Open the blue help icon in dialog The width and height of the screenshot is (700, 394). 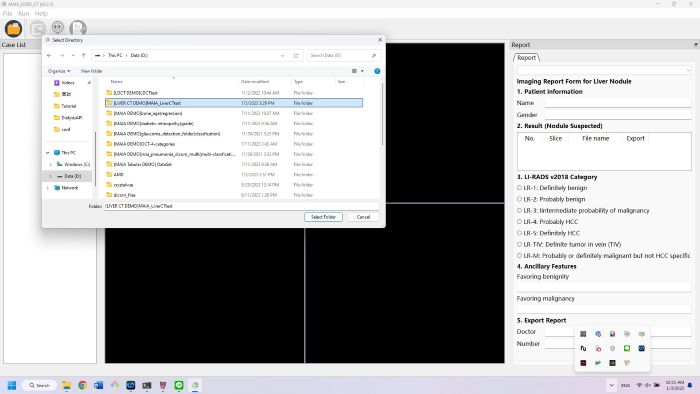pos(377,71)
